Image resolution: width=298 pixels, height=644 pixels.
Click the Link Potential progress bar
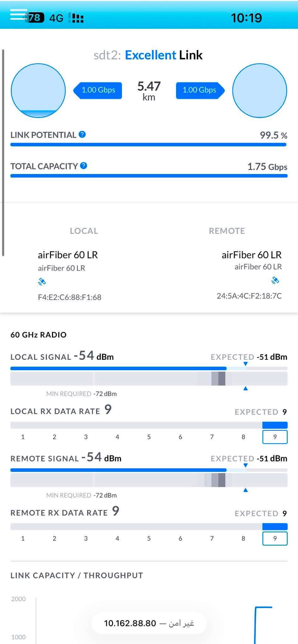click(149, 144)
